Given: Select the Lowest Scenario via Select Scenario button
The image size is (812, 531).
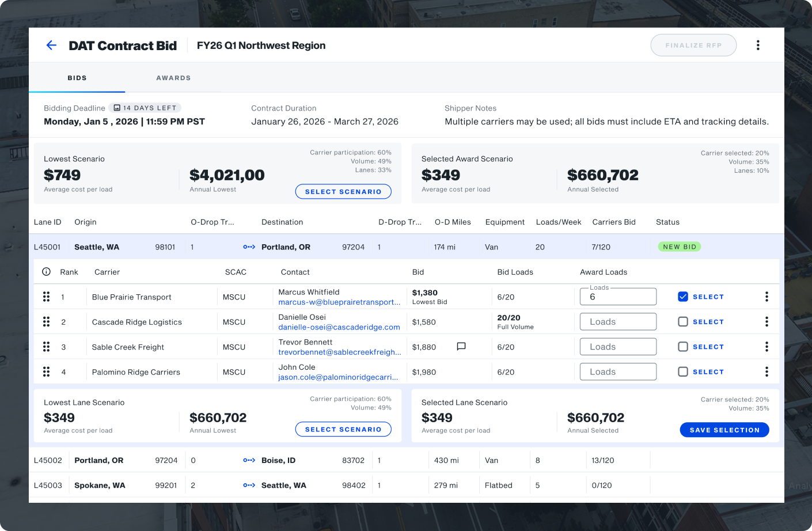Looking at the screenshot, I should [x=343, y=192].
